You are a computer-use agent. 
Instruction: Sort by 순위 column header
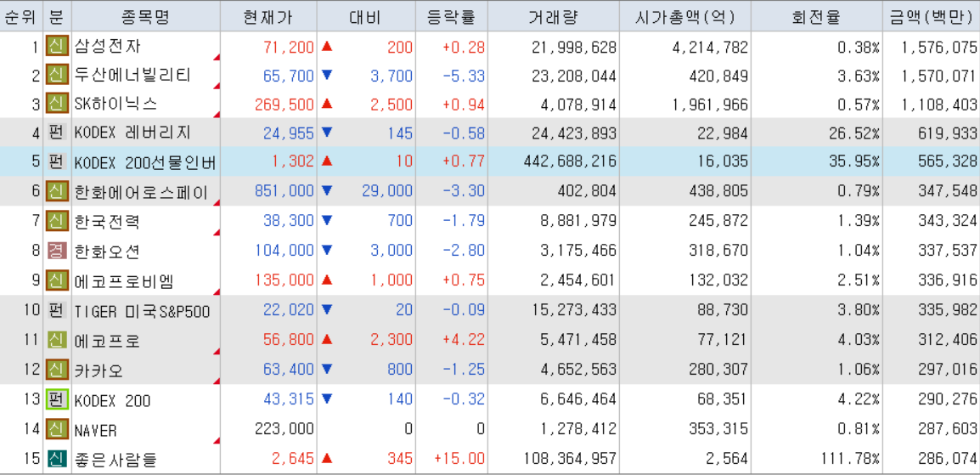pyautogui.click(x=20, y=16)
